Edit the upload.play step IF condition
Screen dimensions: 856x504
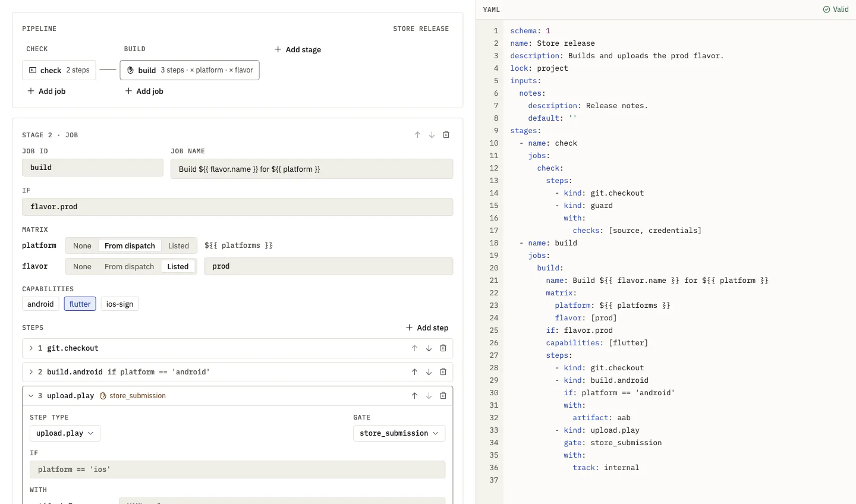pos(238,470)
